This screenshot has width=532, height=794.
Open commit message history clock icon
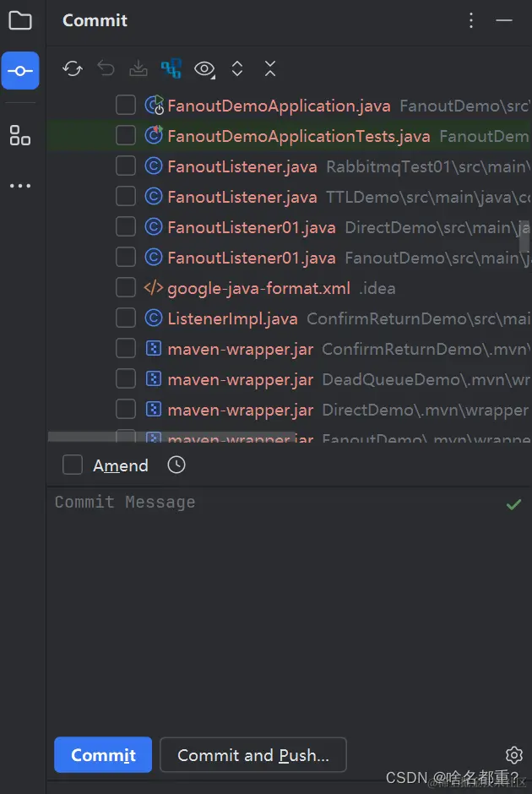click(x=176, y=465)
